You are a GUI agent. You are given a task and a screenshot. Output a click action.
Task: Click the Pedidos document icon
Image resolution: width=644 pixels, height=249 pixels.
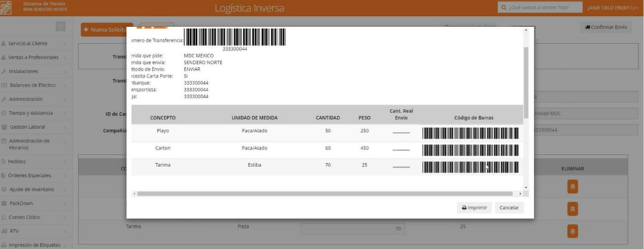(x=4, y=161)
